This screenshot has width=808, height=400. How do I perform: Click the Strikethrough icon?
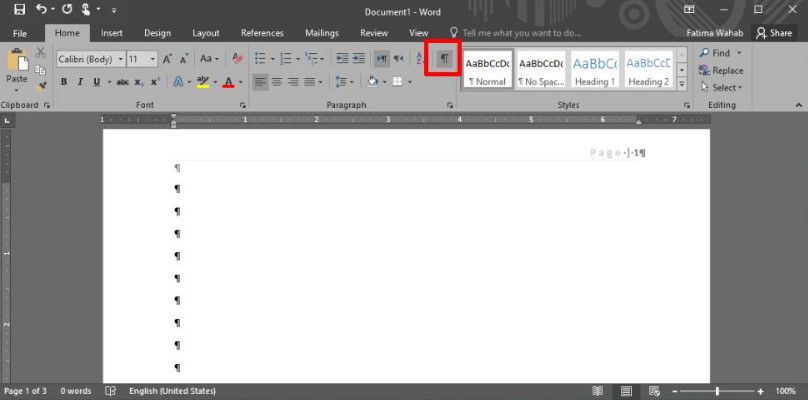click(121, 82)
